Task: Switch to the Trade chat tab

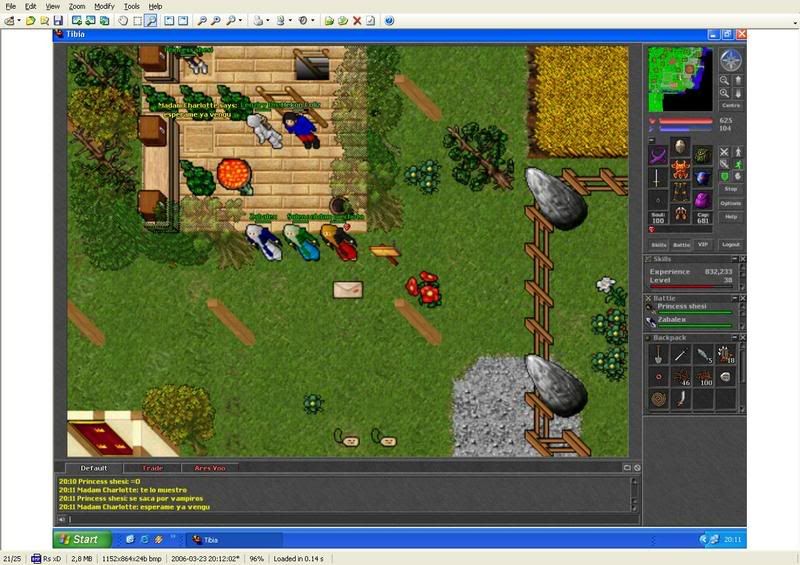Action: (152, 468)
